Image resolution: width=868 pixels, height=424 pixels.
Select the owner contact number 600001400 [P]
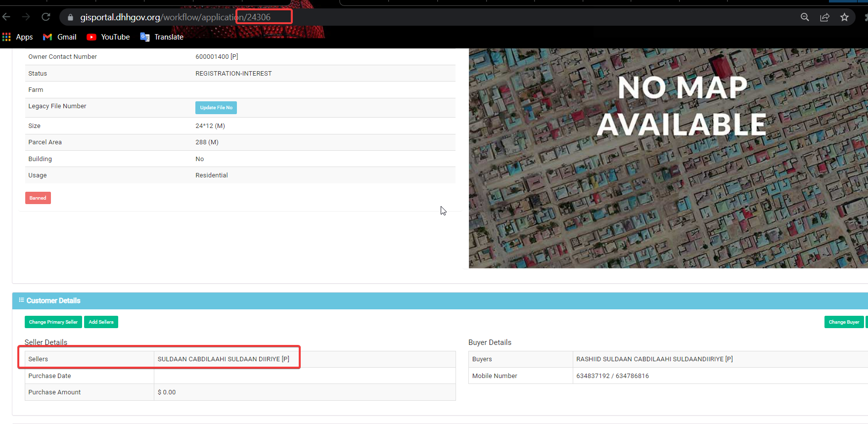click(x=217, y=57)
